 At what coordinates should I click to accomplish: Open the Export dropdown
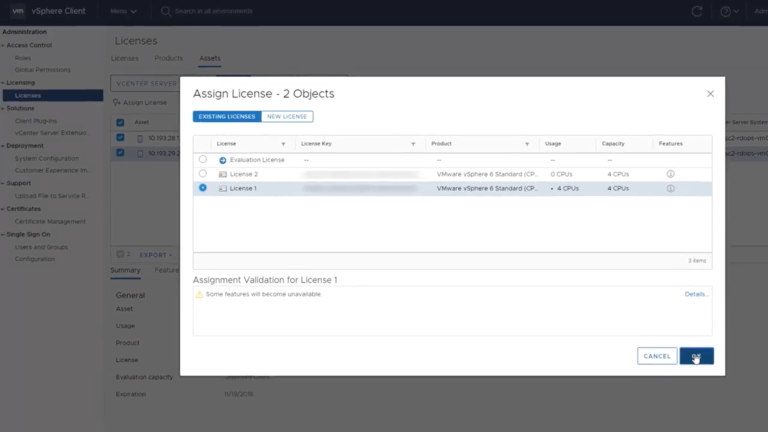click(156, 255)
